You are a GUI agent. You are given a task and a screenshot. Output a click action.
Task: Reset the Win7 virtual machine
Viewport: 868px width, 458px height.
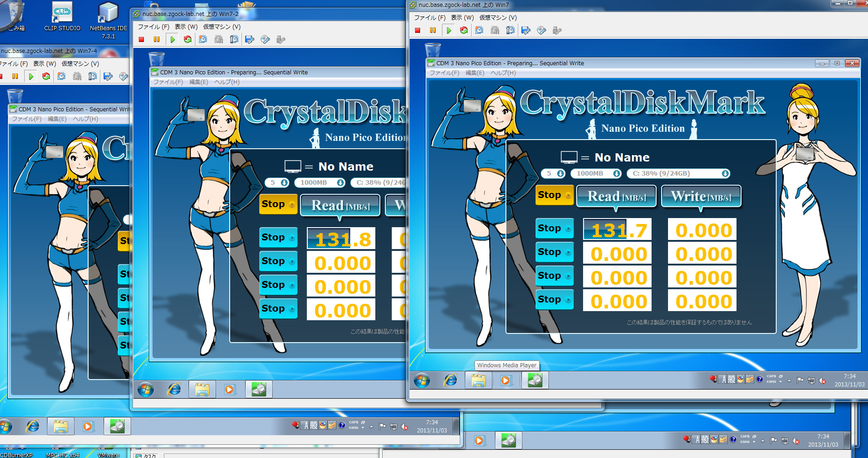(464, 30)
